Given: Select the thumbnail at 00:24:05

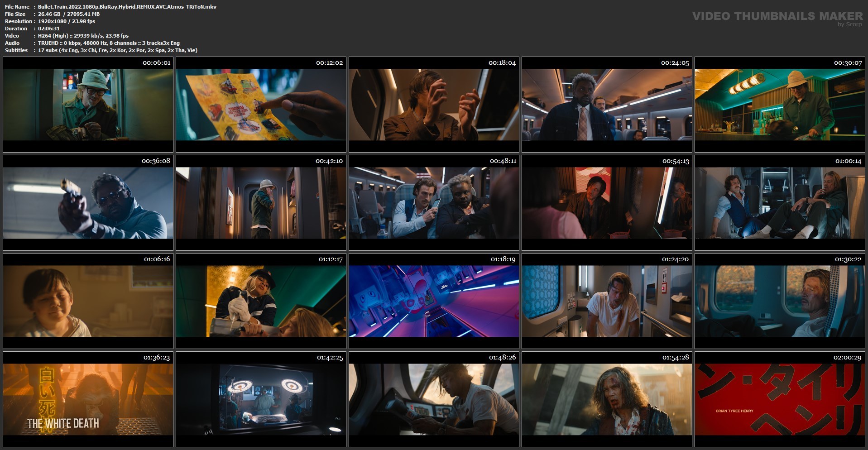Looking at the screenshot, I should (607, 105).
